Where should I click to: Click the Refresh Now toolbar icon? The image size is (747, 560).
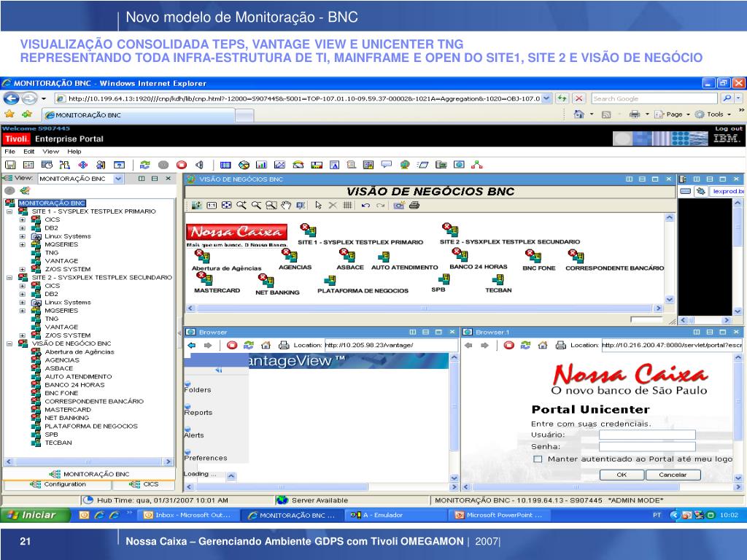145,165
